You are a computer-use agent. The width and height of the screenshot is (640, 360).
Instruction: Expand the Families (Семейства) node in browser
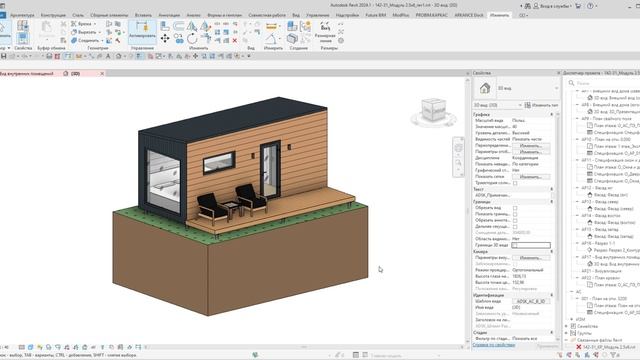566,326
